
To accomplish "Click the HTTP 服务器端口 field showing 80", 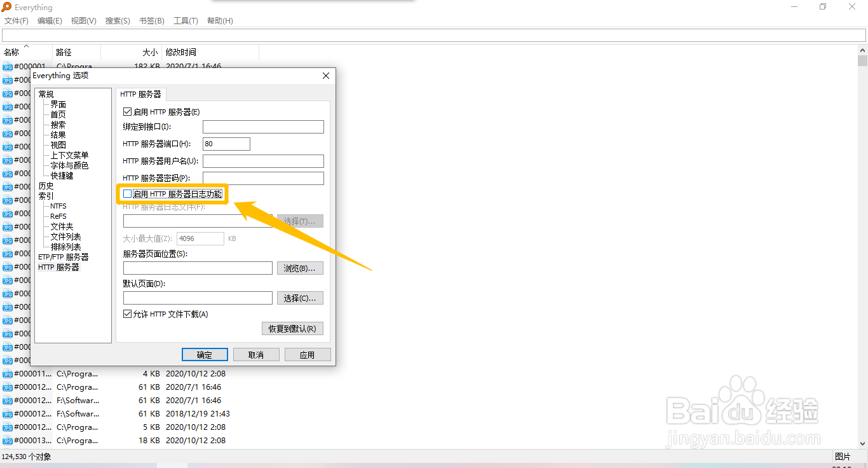I will pyautogui.click(x=226, y=144).
